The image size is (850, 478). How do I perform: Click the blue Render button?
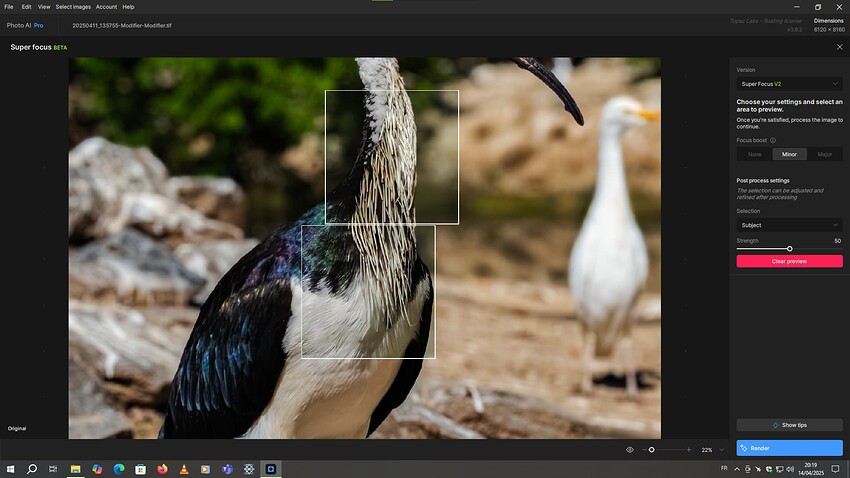[x=789, y=448]
